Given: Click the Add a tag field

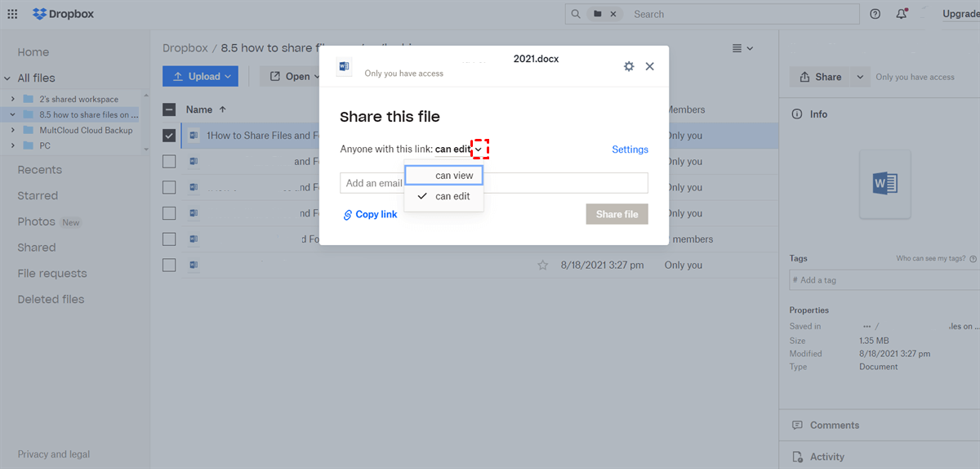Looking at the screenshot, I should point(882,280).
